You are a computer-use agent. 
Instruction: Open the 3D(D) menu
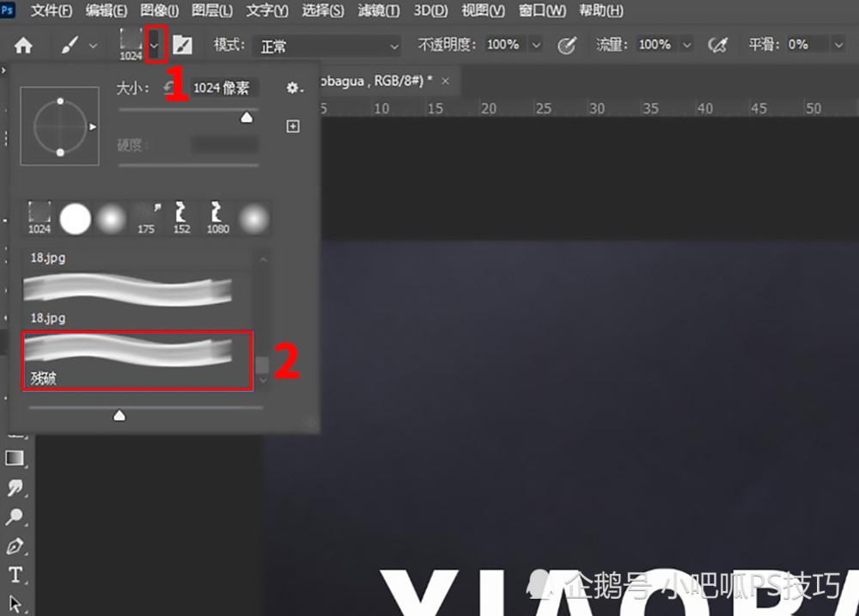(x=430, y=10)
